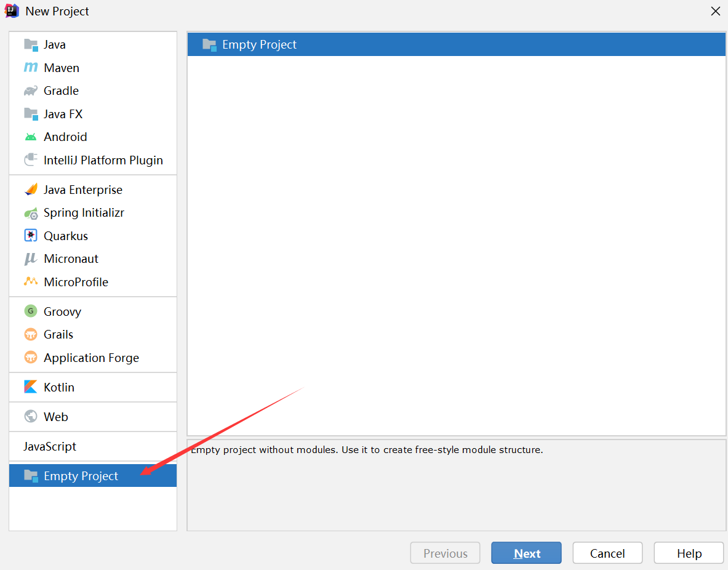
Task: Click the Application Forge icon
Action: [31, 357]
